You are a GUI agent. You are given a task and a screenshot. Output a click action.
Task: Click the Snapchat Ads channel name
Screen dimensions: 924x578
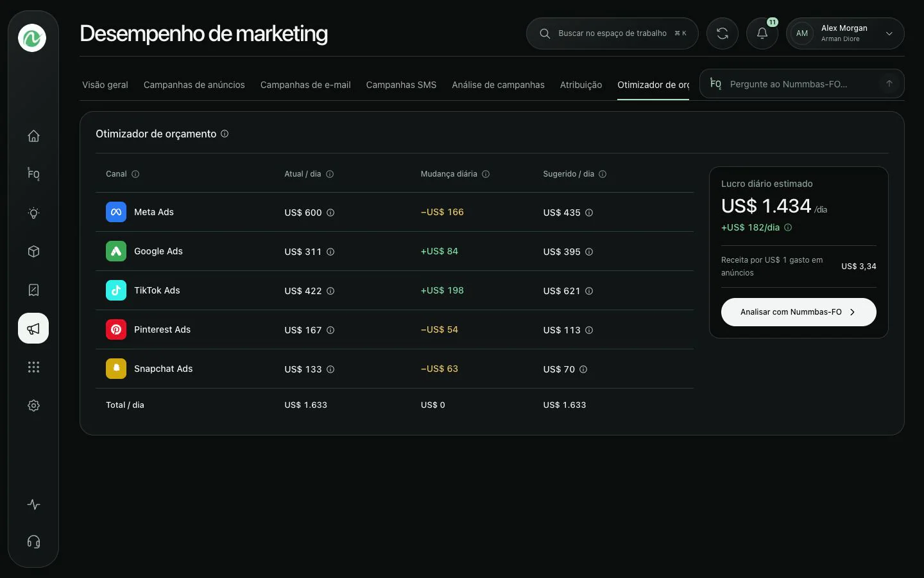(164, 369)
